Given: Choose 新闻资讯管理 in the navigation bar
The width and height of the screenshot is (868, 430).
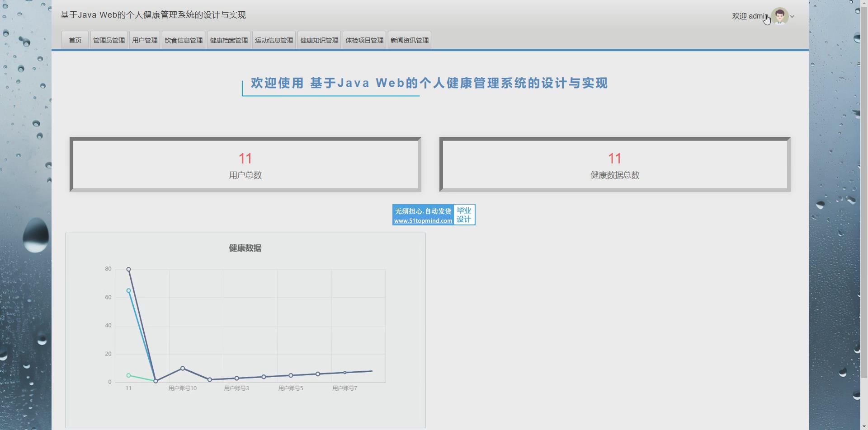Looking at the screenshot, I should click(410, 40).
